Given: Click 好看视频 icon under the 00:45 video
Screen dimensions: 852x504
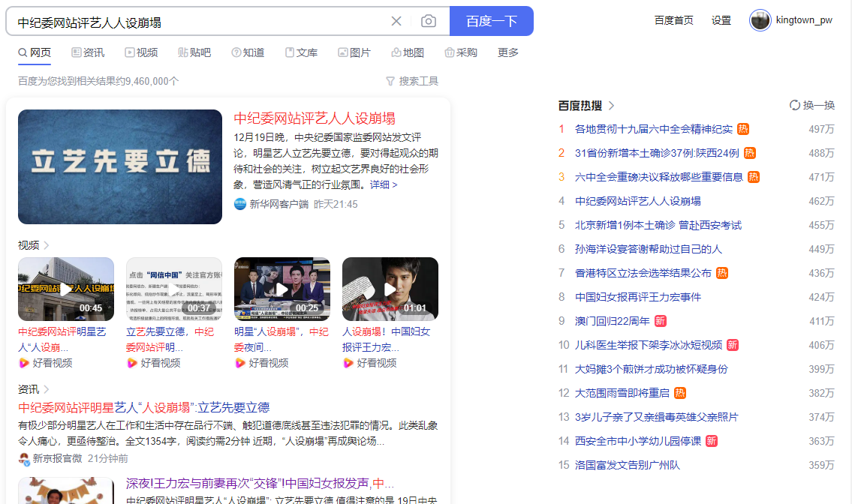Looking at the screenshot, I should (24, 363).
